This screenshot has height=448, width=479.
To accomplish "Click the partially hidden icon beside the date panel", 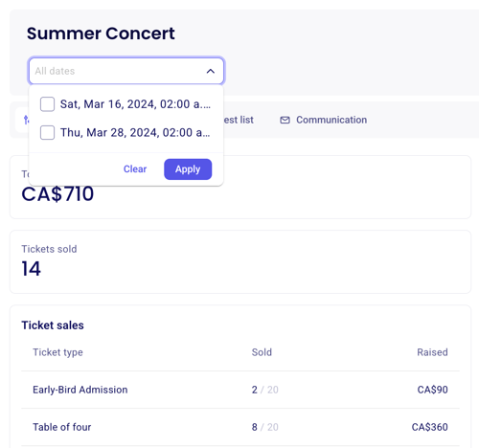I will tap(26, 120).
